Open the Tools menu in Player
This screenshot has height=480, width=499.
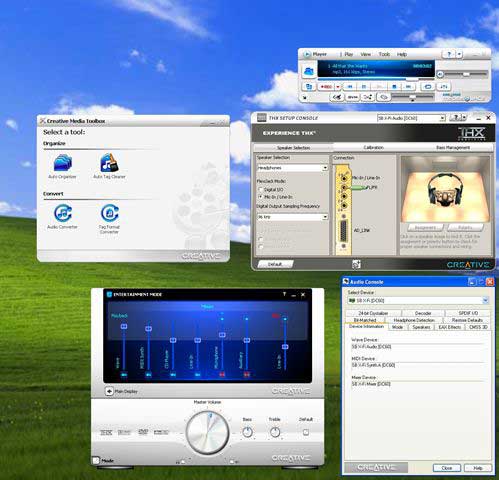(x=384, y=54)
